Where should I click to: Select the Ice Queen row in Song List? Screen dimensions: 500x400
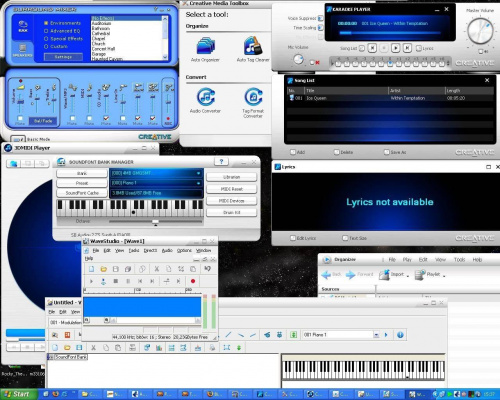tap(390, 98)
